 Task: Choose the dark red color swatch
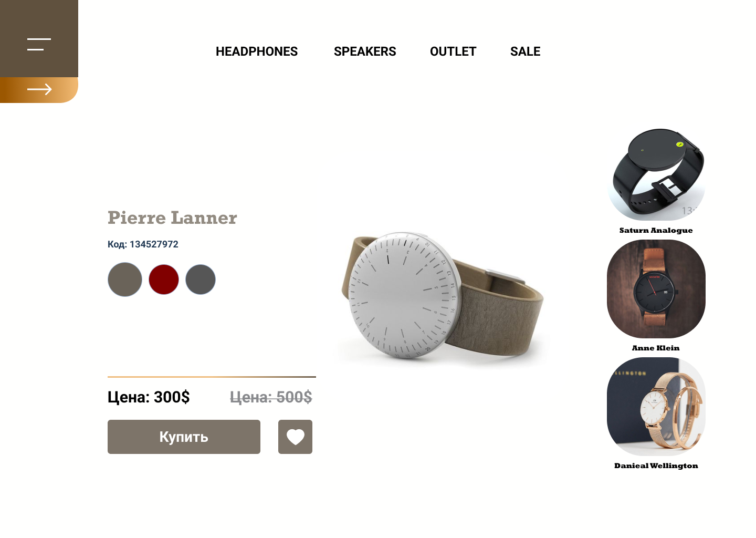coord(164,280)
